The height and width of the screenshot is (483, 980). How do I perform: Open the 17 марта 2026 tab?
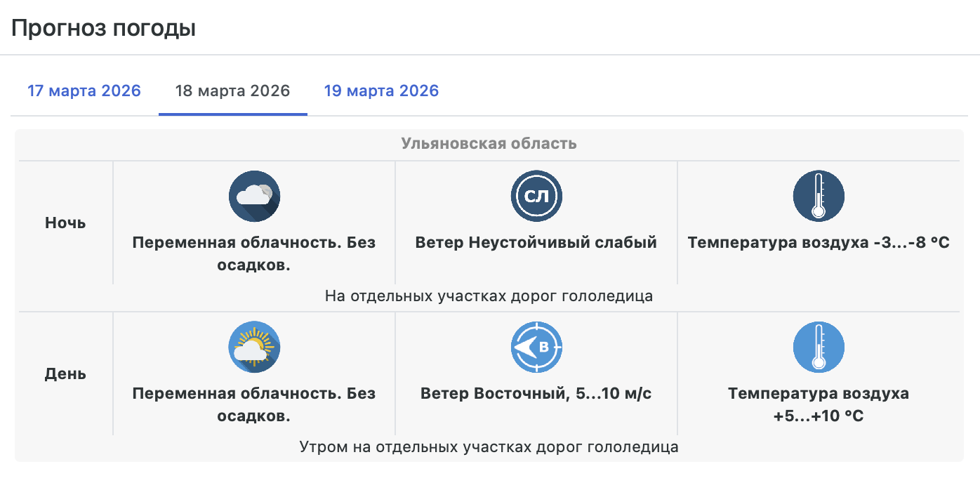(84, 91)
